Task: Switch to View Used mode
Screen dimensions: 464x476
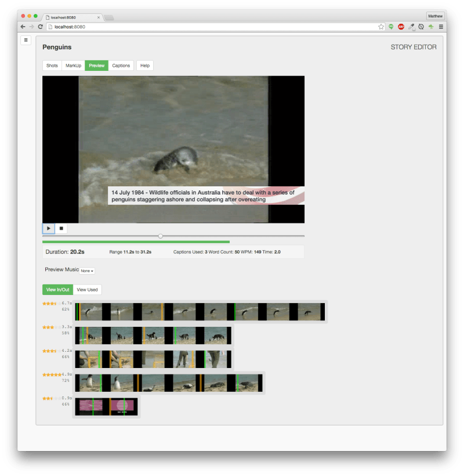Action: [87, 290]
